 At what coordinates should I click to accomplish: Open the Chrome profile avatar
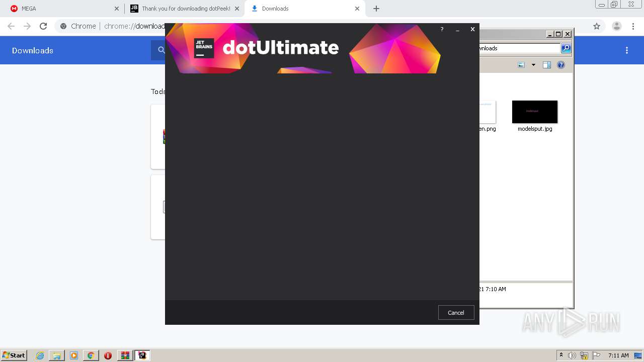click(617, 26)
